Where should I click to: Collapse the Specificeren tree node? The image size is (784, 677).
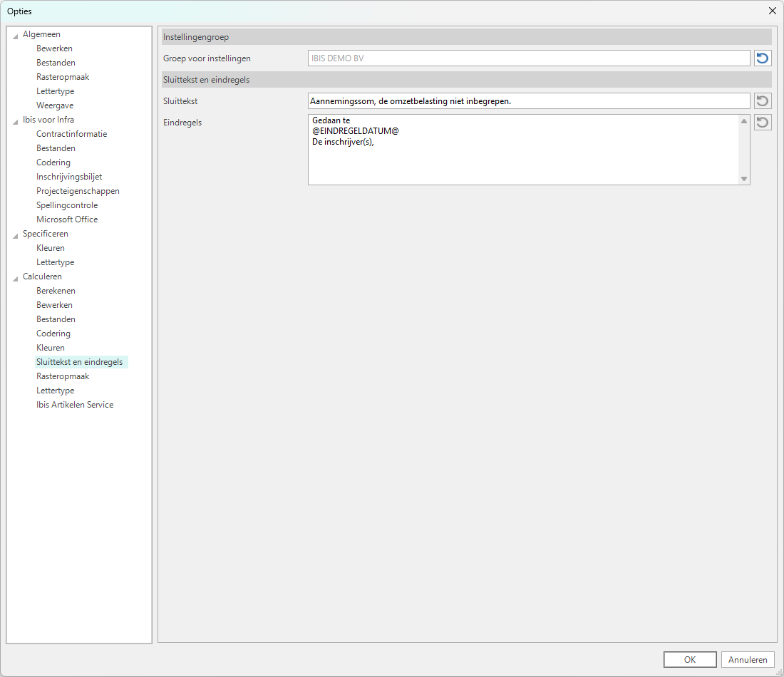click(x=16, y=234)
